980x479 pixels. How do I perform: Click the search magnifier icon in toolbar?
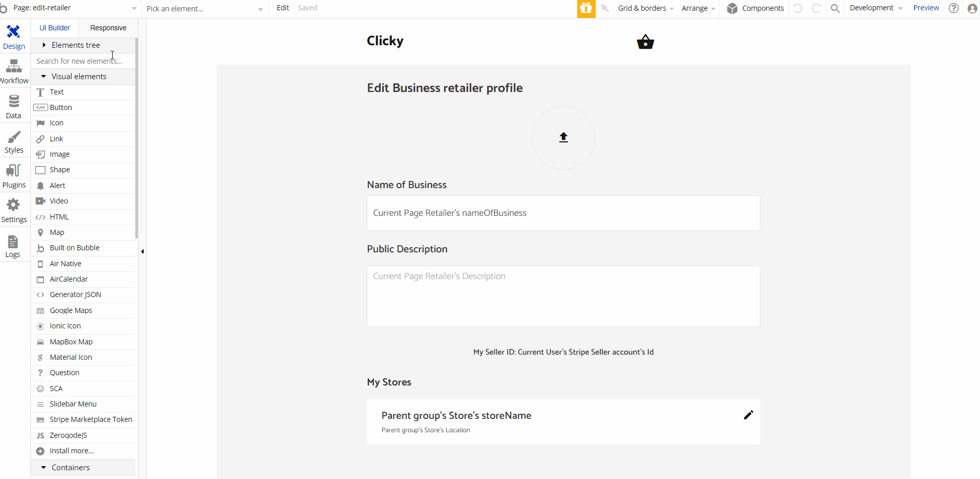pos(835,8)
